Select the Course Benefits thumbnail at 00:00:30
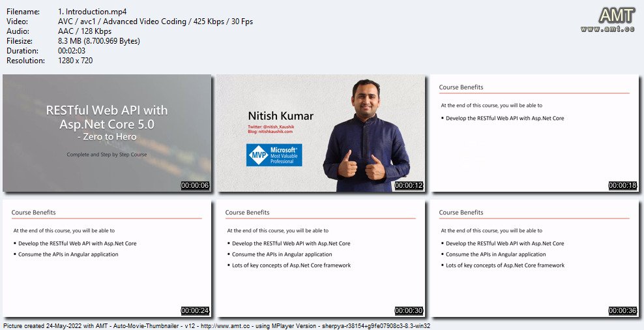Viewport: 644px width, 330px height. click(x=321, y=258)
